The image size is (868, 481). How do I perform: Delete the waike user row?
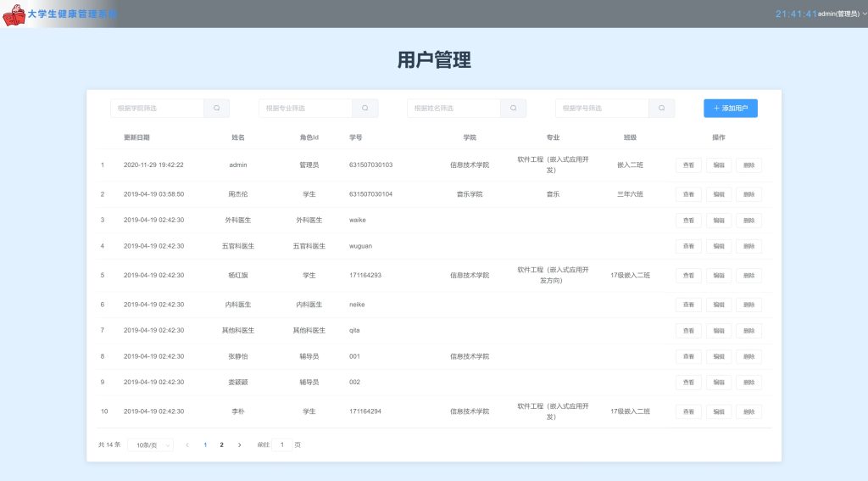[749, 221]
